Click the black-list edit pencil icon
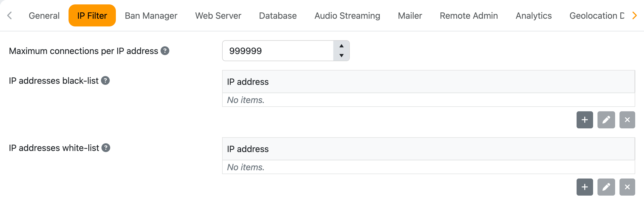 [x=606, y=120]
